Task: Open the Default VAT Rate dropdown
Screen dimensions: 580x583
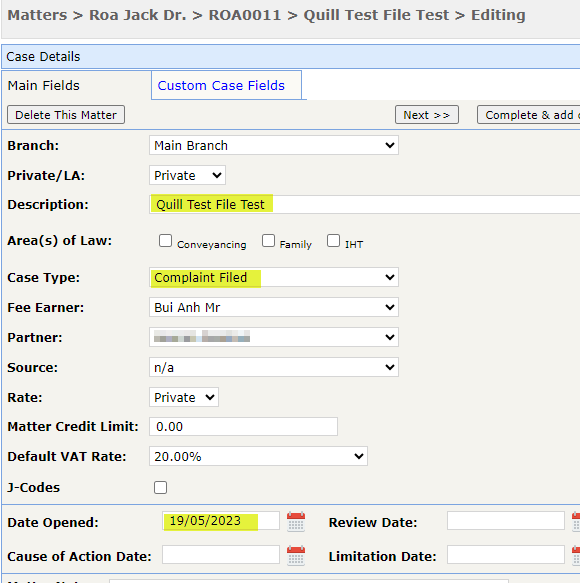Action: coord(258,456)
